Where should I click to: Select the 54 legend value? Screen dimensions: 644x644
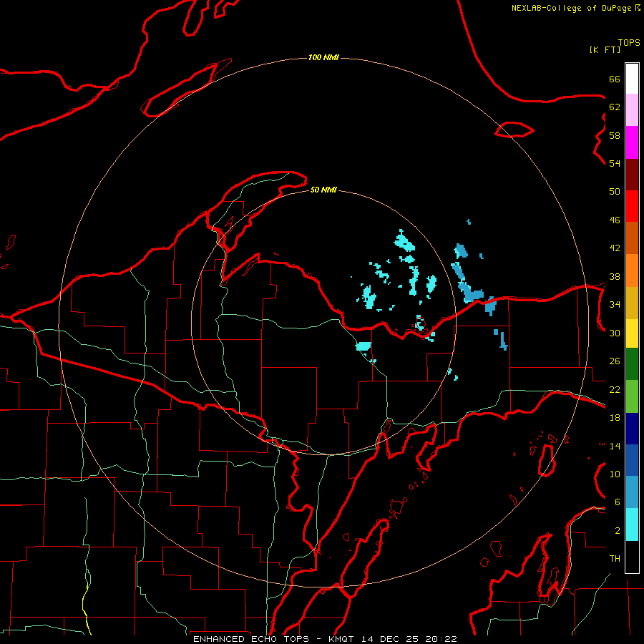[615, 163]
